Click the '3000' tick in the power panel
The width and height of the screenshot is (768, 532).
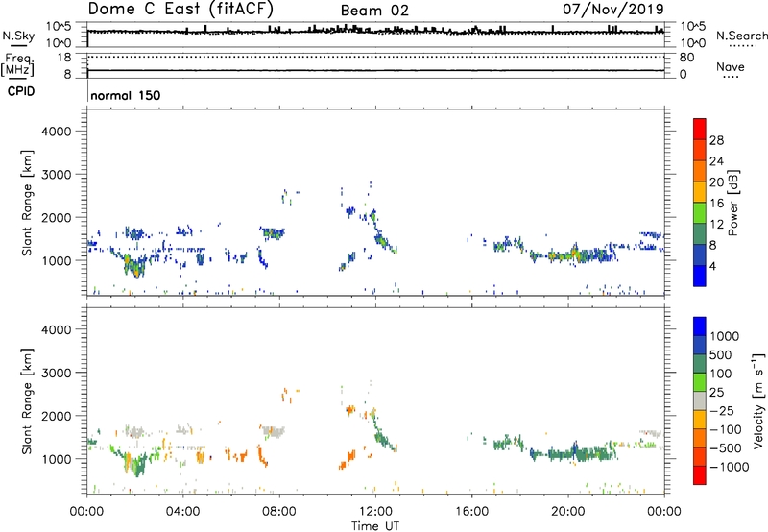(x=56, y=175)
